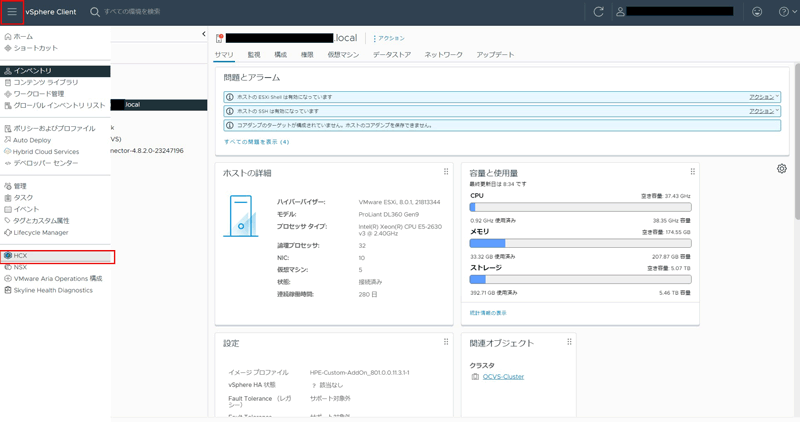Open アクション for ESXi Shell alarm
The width and height of the screenshot is (800, 422).
[763, 97]
